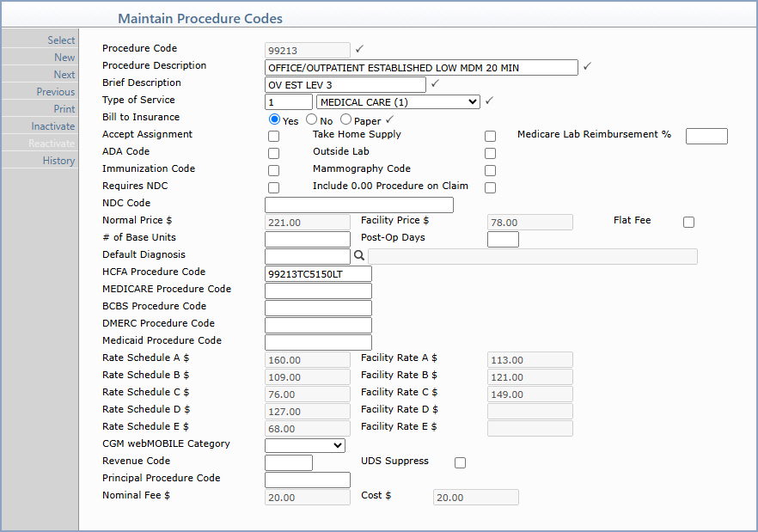Click the Brief Description field
Viewport: 758px width, 532px height.
coord(345,84)
